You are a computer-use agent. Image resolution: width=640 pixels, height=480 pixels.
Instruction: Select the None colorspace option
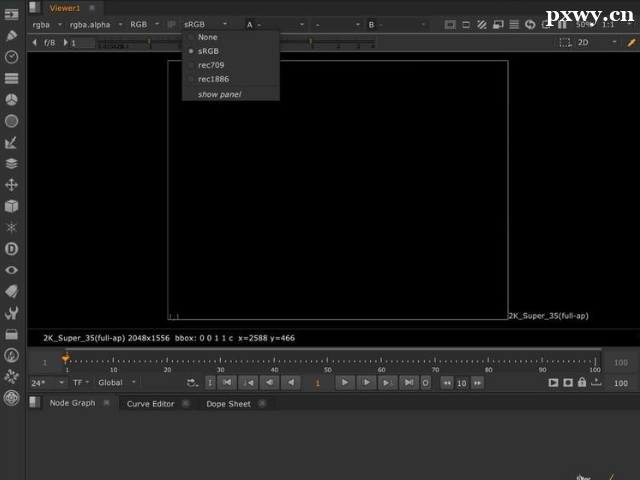(x=207, y=37)
